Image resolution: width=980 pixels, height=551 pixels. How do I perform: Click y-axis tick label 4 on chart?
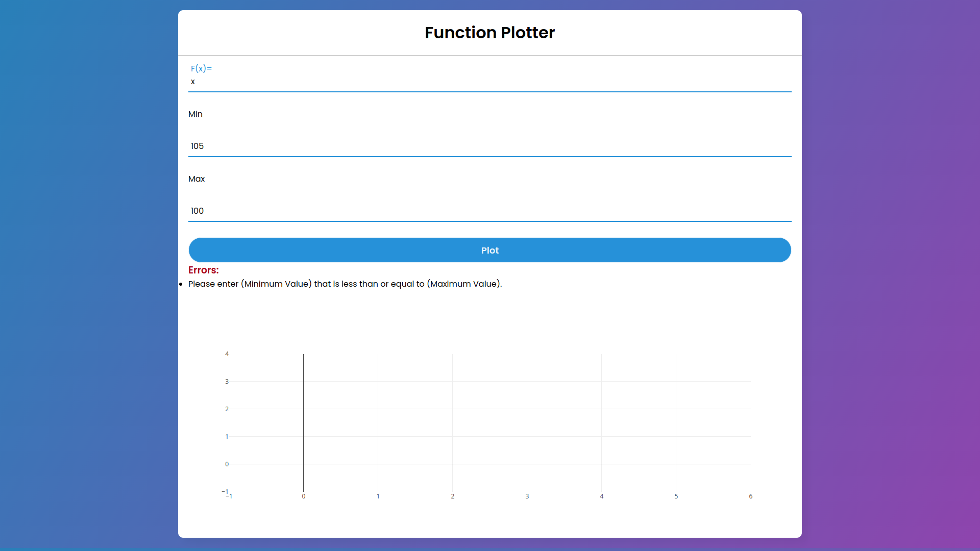tap(227, 354)
